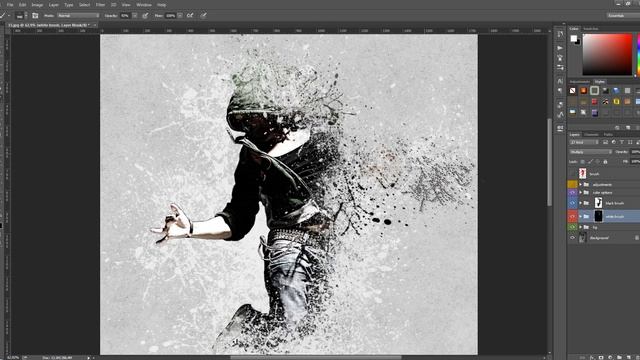Apply the yellow style swatch
This screenshot has height=360, width=640.
pos(616,101)
